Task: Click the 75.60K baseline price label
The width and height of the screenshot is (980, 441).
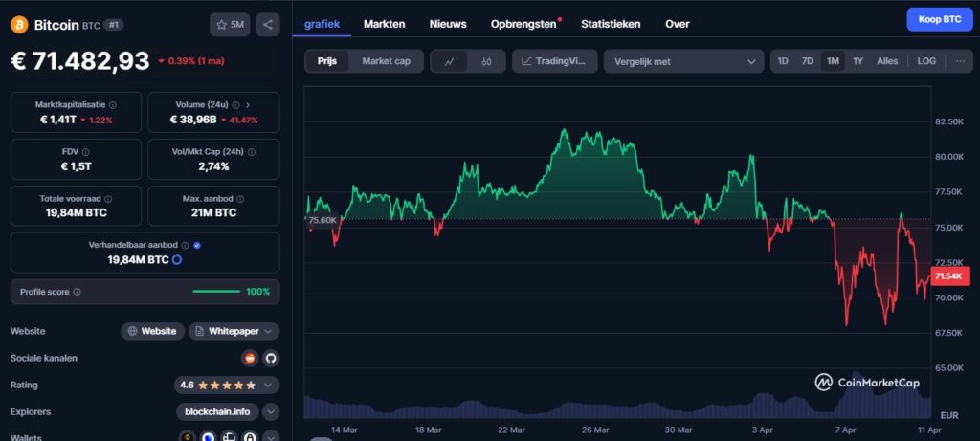Action: (x=323, y=220)
